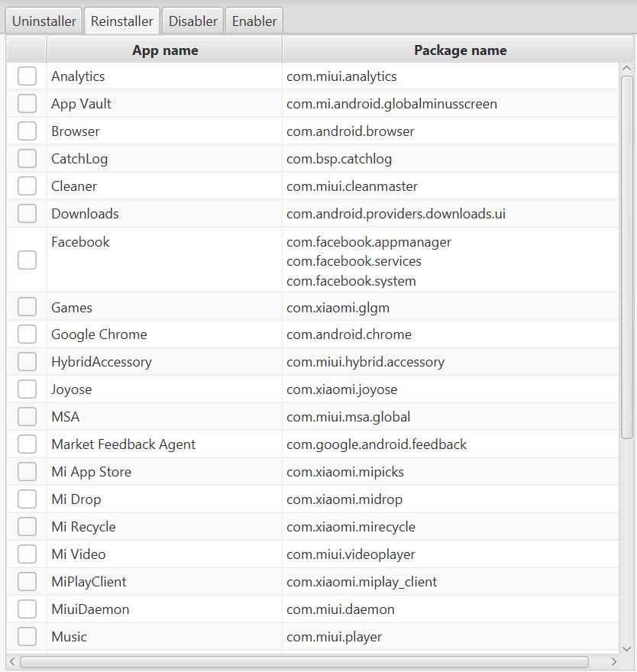Check the Google Chrome checkbox
637x672 pixels.
point(27,334)
